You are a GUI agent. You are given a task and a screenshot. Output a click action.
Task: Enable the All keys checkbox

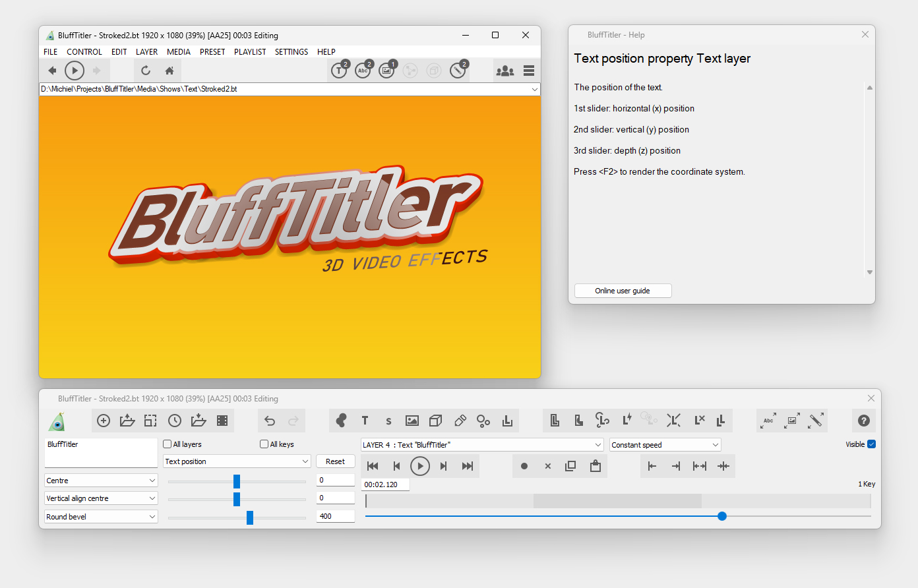(x=264, y=444)
